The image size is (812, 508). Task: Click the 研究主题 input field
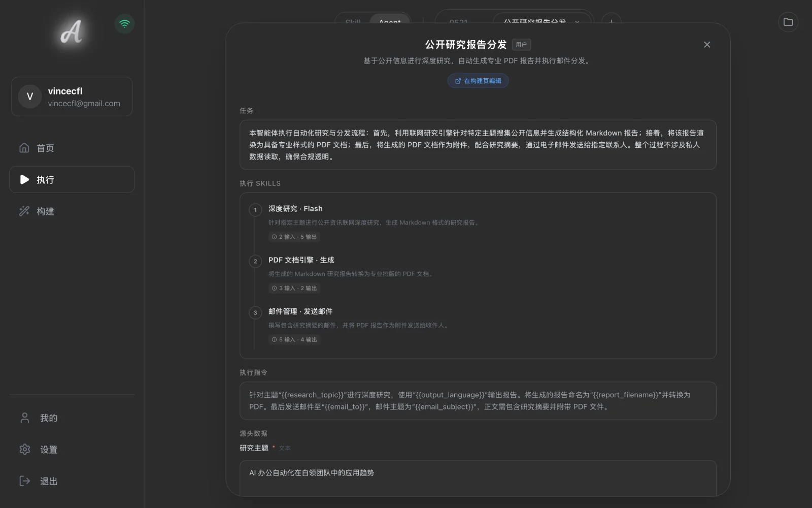click(x=478, y=478)
